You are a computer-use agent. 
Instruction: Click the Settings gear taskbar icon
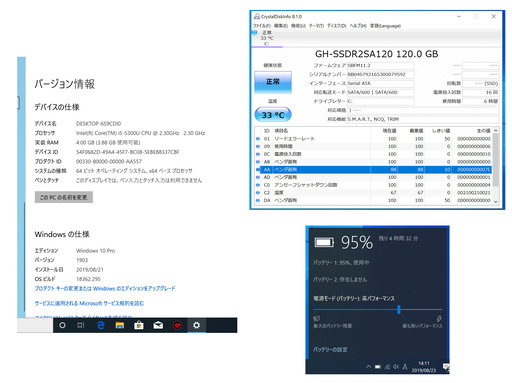click(x=197, y=325)
